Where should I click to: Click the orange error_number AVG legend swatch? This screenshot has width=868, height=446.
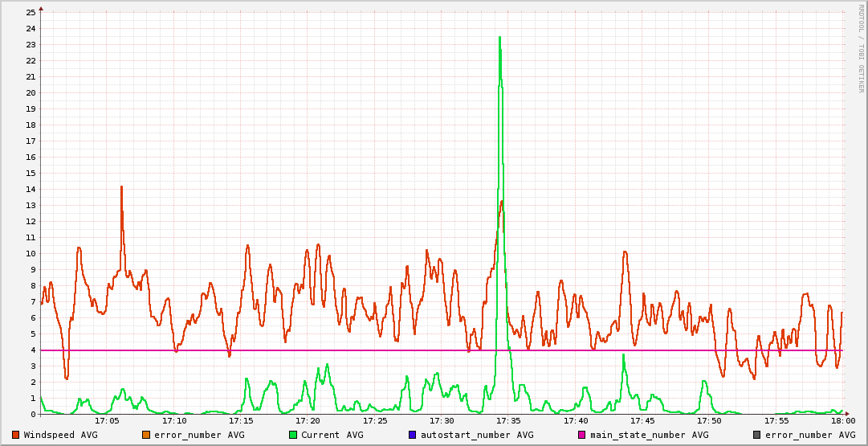coord(145,435)
